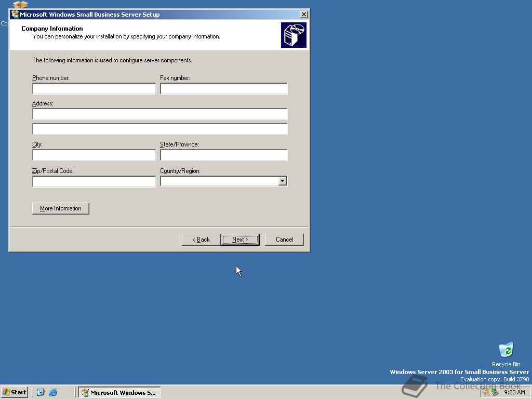Click the Country/Region label
The height and width of the screenshot is (399, 532).
point(180,171)
